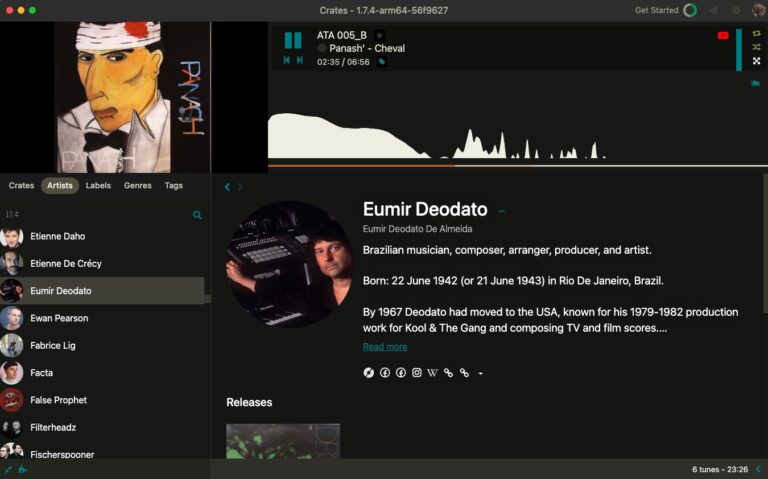Open Eumir Deodato's Instagram link
768x479 pixels.
417,373
